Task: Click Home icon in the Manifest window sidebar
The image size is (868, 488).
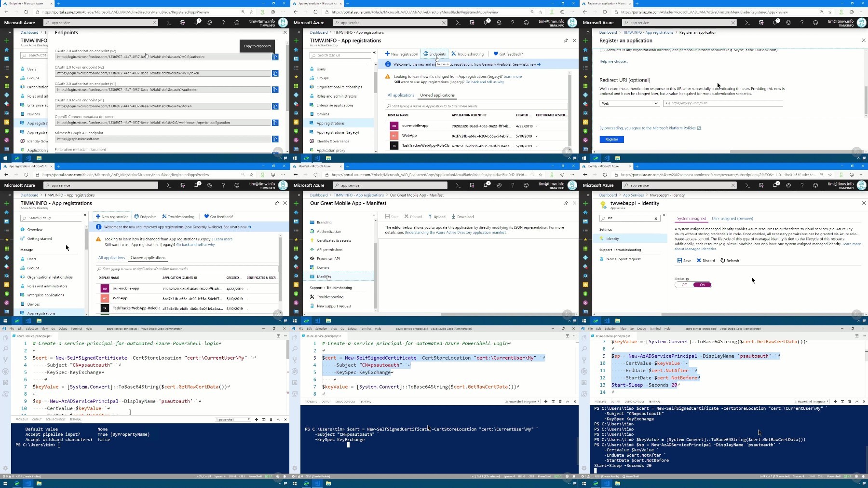Action: (x=296, y=212)
